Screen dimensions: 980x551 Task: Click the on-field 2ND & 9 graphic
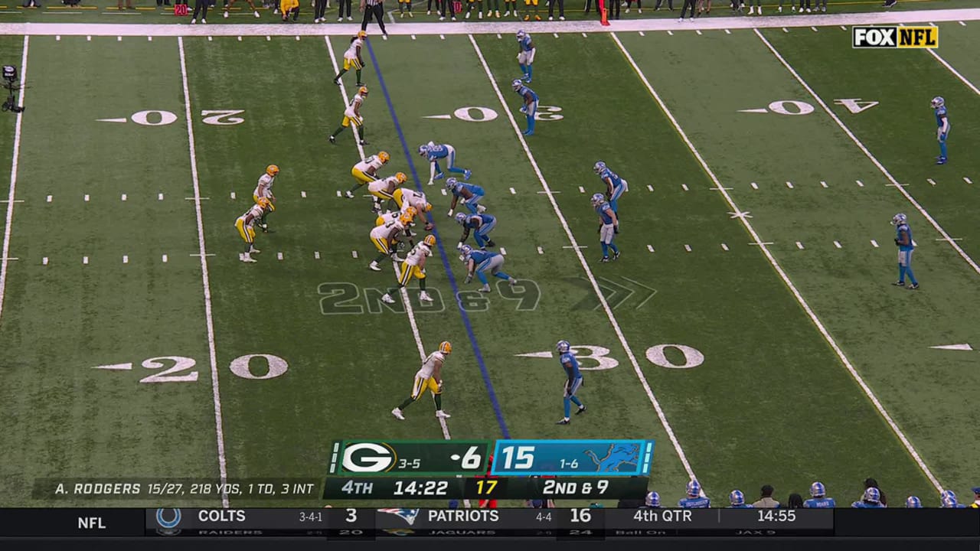tap(429, 297)
